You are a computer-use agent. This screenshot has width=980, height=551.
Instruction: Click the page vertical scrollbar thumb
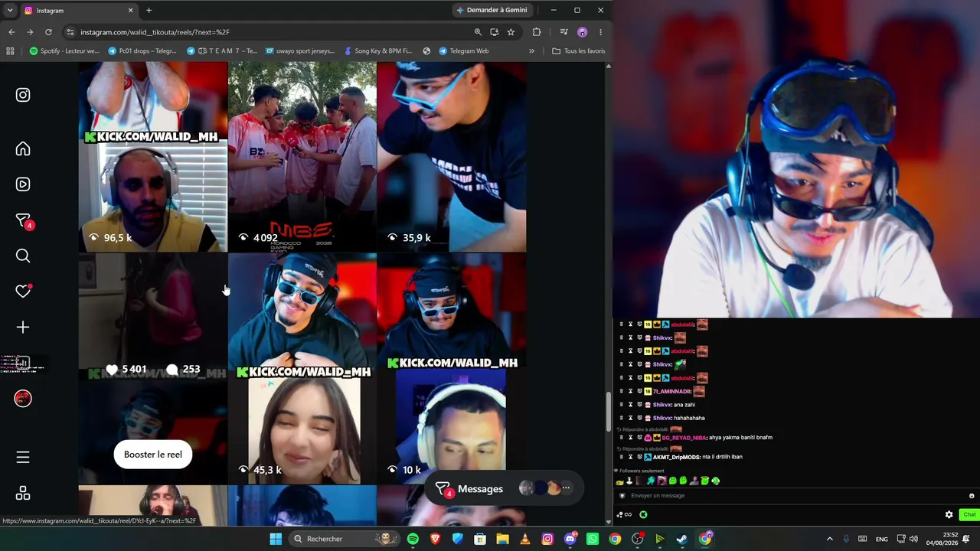click(609, 411)
